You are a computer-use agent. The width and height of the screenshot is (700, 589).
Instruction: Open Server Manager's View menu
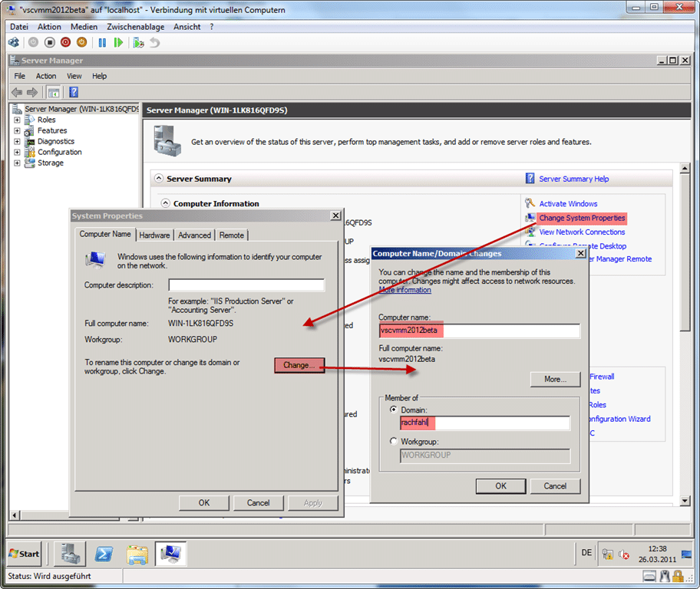[x=74, y=76]
